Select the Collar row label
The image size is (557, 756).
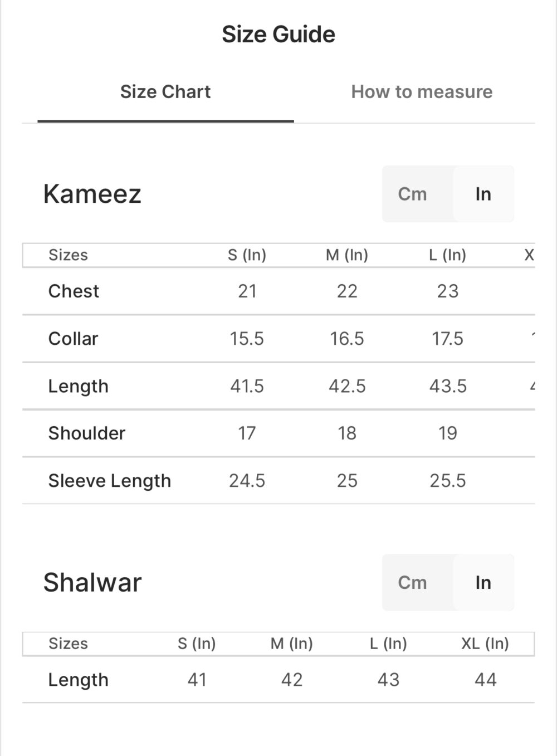click(73, 339)
